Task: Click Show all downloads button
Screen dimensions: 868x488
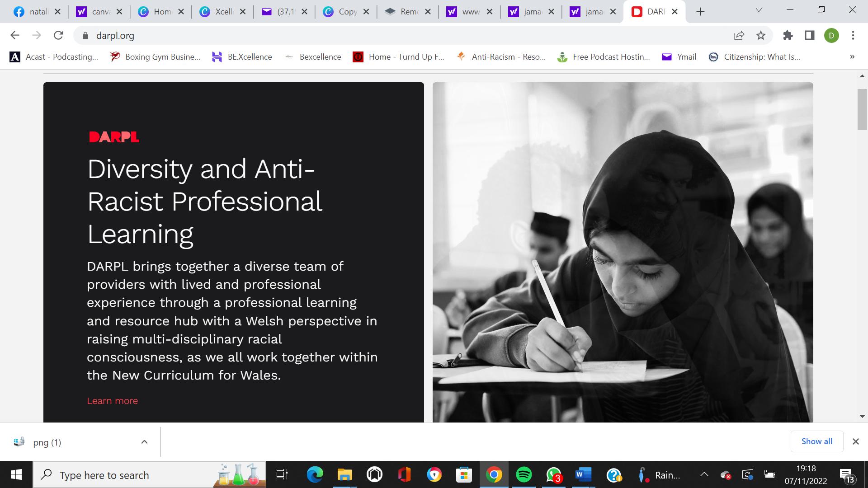Action: (x=816, y=441)
